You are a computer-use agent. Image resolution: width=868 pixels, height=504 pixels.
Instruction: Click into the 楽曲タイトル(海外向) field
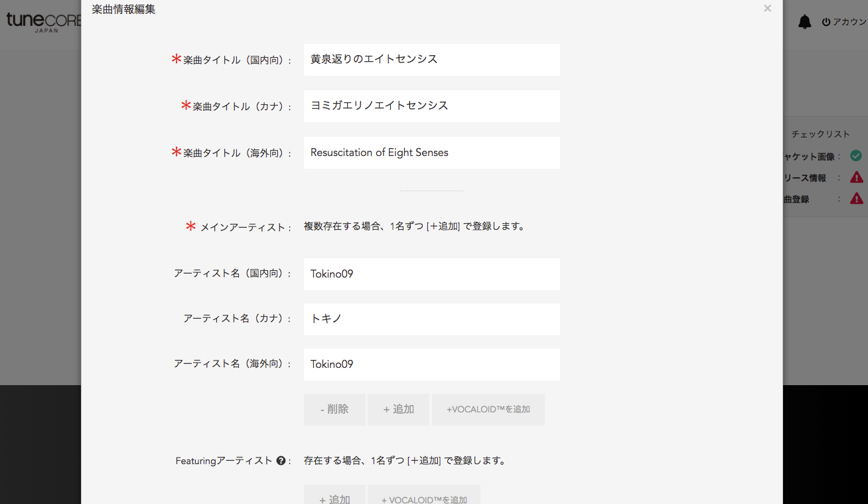point(431,153)
